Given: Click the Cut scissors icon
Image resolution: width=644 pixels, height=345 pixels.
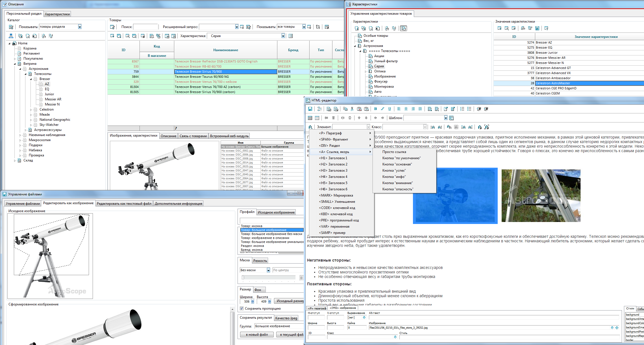Looking at the screenshot, I should (352, 109).
